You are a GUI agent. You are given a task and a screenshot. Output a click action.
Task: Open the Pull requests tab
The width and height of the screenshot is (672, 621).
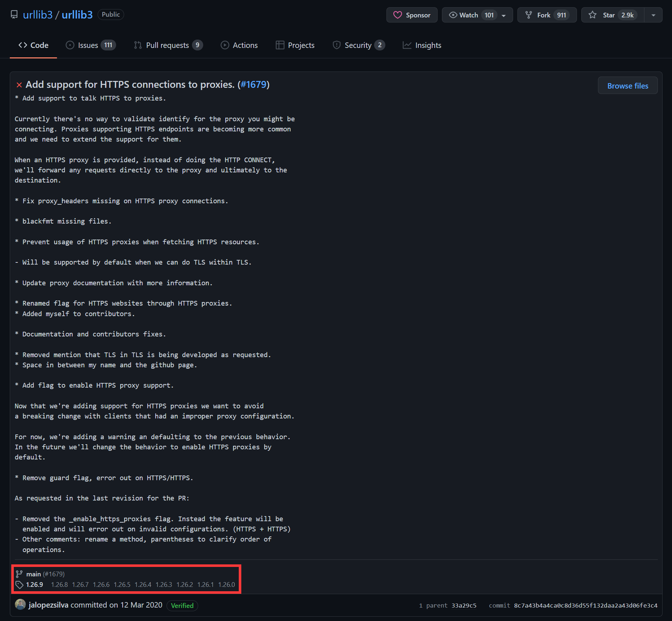coord(168,45)
